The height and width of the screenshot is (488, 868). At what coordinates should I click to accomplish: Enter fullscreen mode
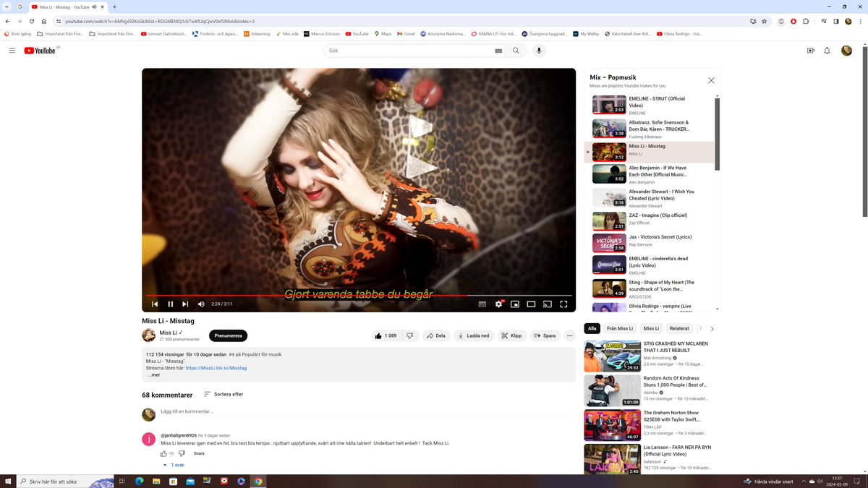click(563, 304)
